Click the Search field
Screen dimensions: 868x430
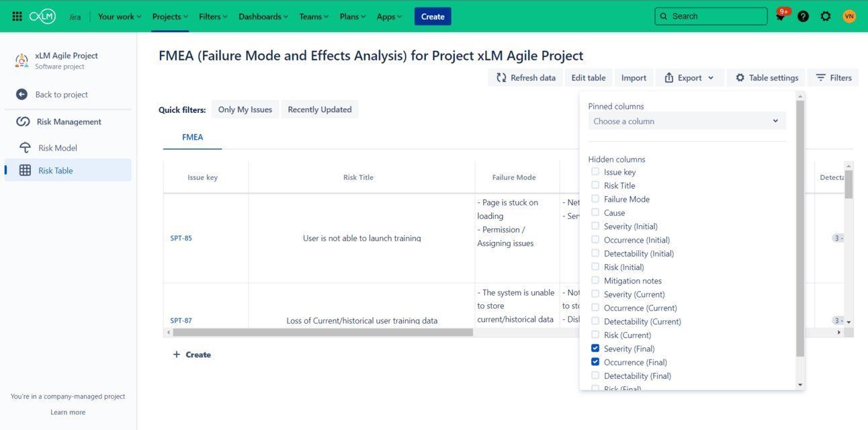click(711, 16)
